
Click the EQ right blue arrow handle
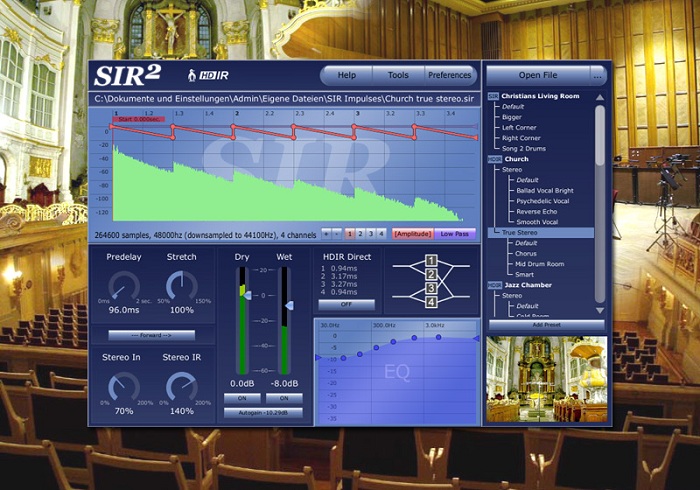click(x=476, y=339)
